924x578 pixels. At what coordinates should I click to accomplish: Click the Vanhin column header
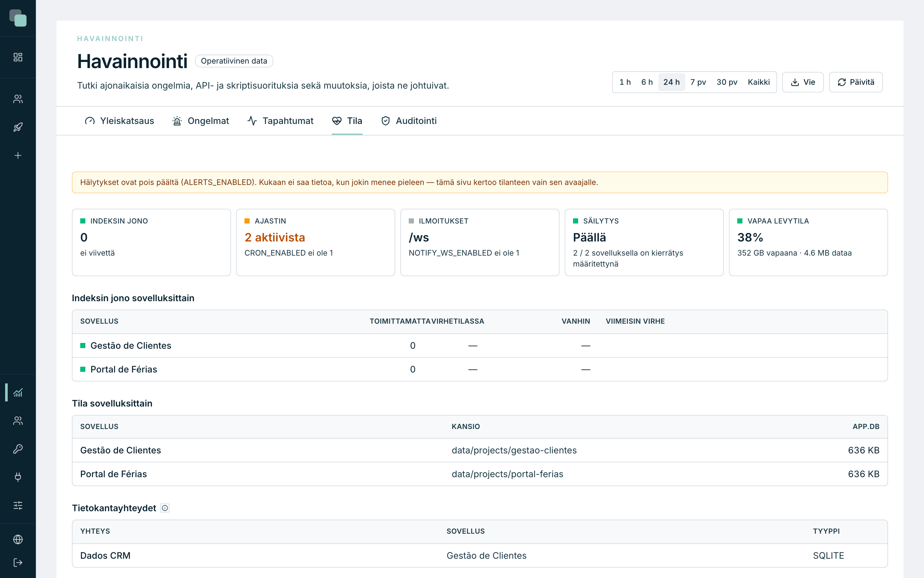[x=575, y=321]
